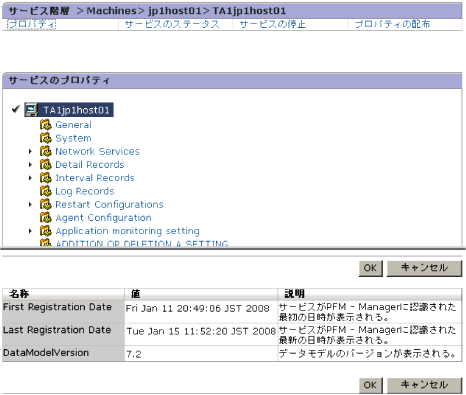Open the Network Services link
The image size is (466, 395).
[97, 151]
